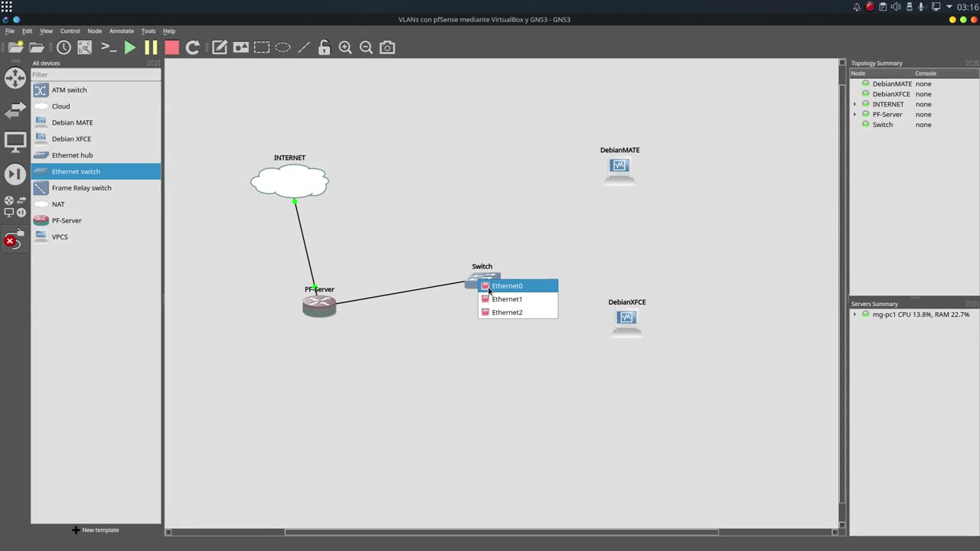The image size is (980, 551).
Task: Select the Draw a rectangle tool
Action: pos(262,47)
